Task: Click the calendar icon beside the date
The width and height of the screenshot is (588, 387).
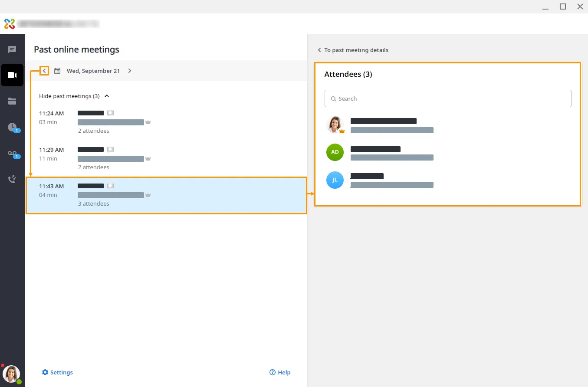Action: [57, 71]
